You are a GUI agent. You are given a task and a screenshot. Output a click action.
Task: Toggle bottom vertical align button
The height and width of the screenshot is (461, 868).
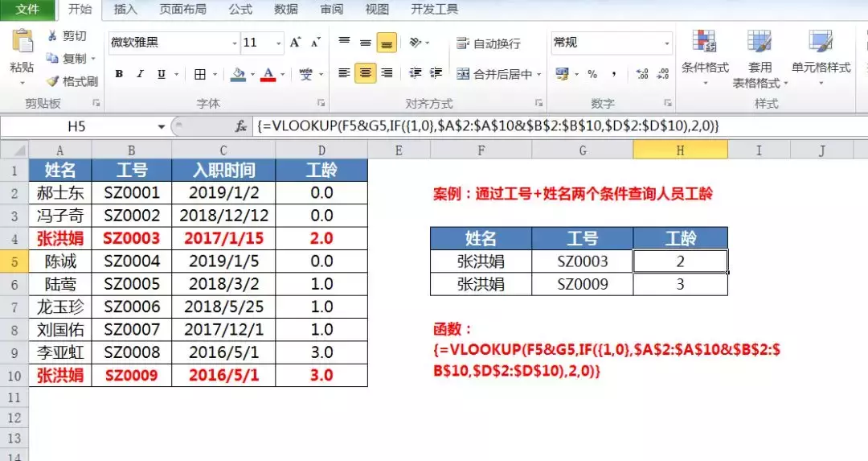click(x=387, y=43)
